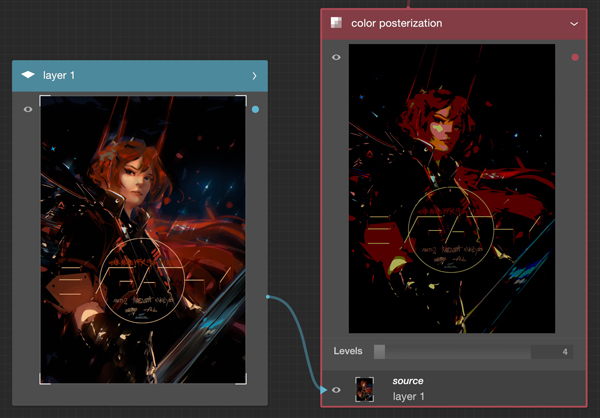Adjust the Levels slider handle
The image size is (600, 418).
coord(379,352)
